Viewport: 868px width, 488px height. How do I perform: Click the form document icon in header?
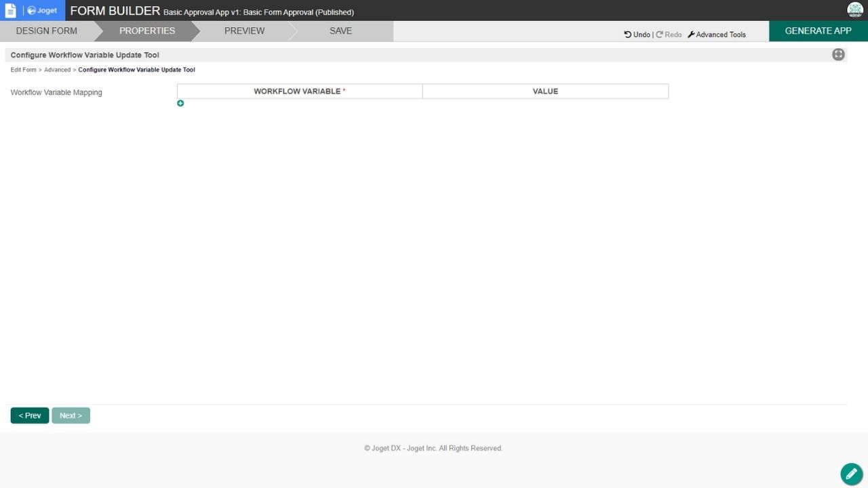click(10, 10)
